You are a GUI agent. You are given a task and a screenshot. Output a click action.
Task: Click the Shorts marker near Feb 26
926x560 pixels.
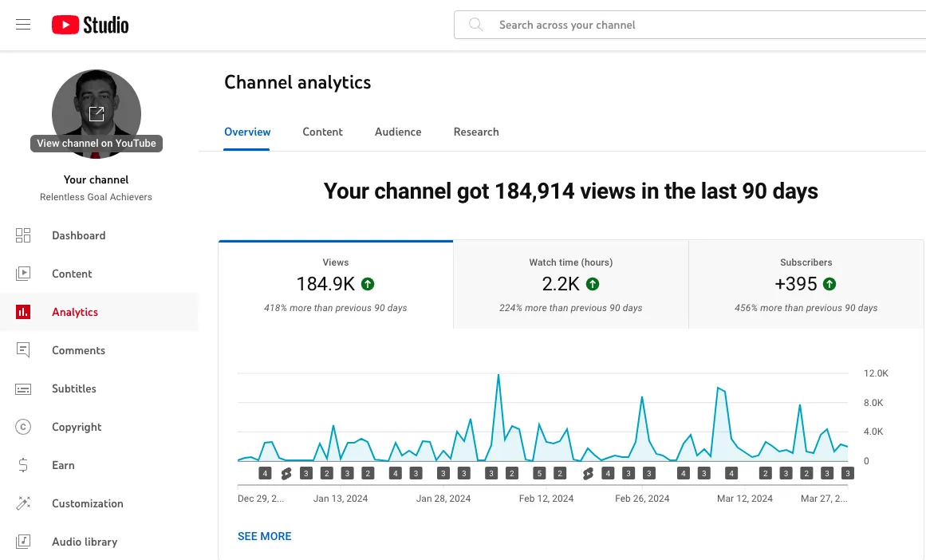pyautogui.click(x=588, y=474)
